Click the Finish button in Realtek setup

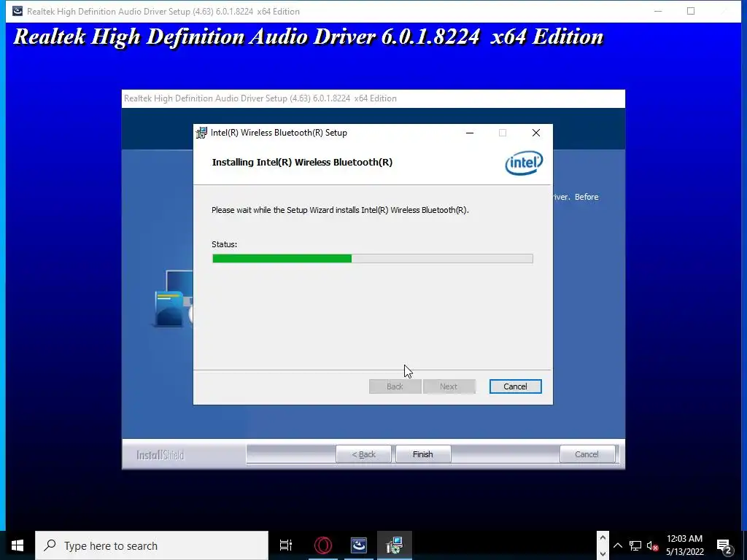pyautogui.click(x=423, y=454)
